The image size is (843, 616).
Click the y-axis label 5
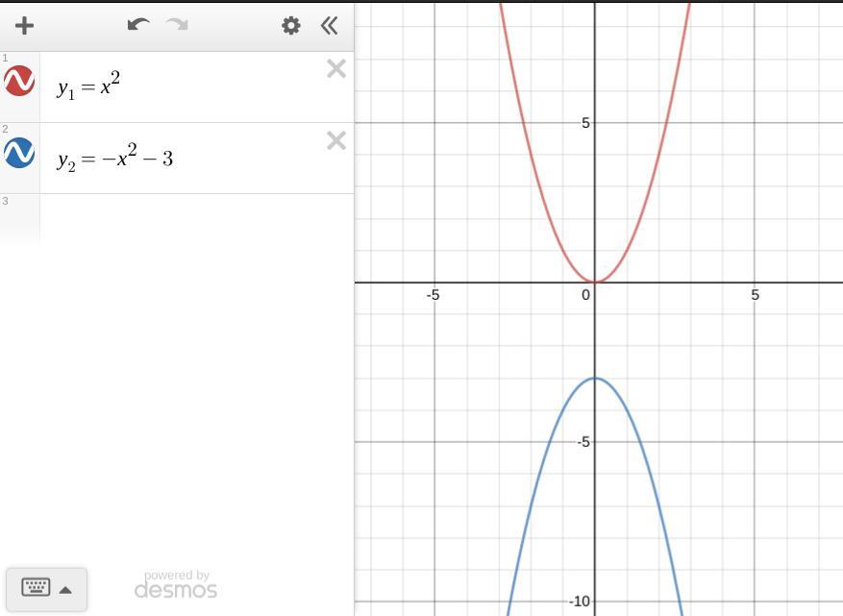(585, 123)
